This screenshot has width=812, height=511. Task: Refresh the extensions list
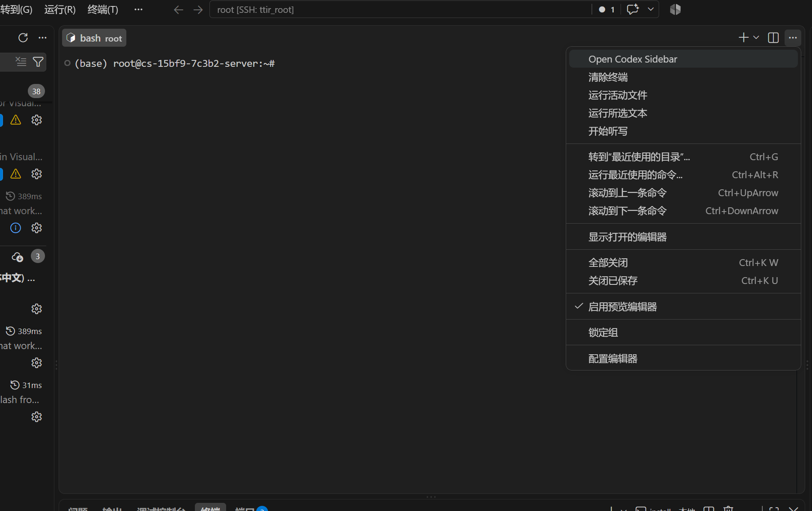[x=23, y=38]
